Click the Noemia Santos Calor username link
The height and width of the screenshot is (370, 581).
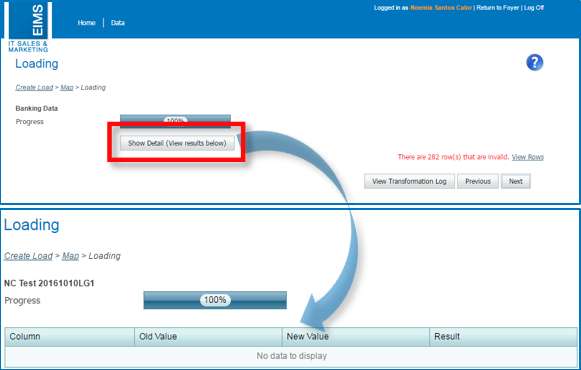(x=441, y=8)
